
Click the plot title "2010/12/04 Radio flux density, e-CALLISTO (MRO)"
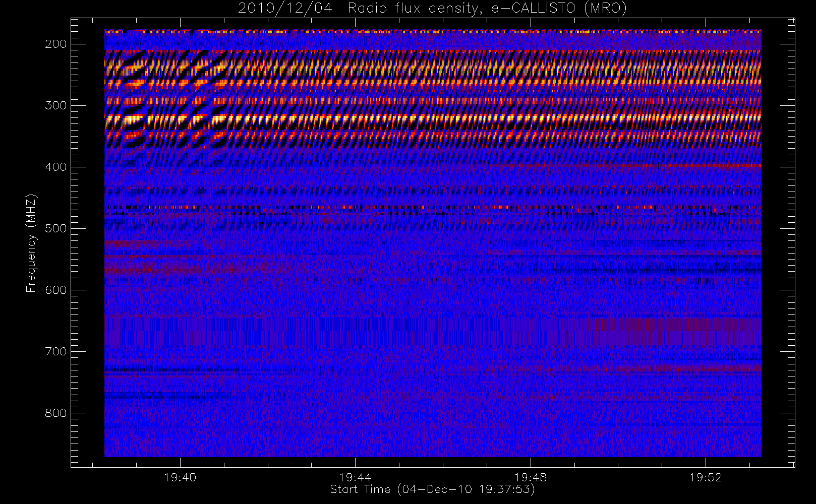coord(432,9)
